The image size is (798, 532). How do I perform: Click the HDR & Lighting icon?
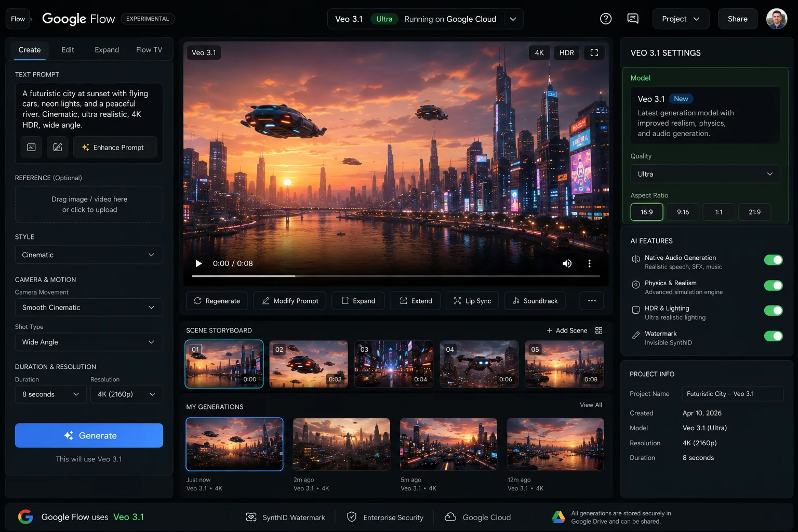click(x=636, y=310)
